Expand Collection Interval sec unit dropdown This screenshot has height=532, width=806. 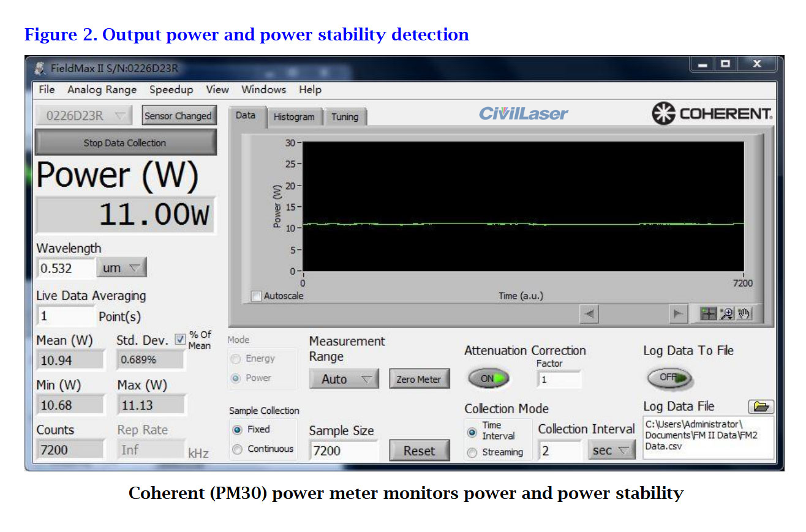tap(611, 451)
